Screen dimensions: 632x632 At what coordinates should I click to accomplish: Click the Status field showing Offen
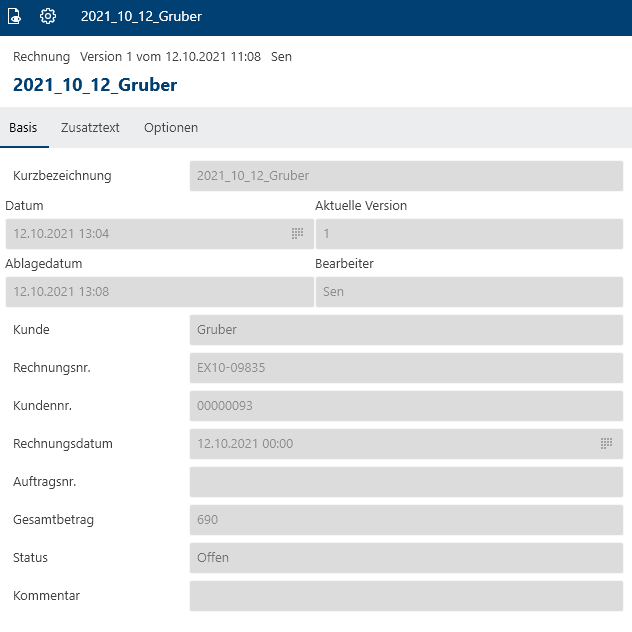coord(406,558)
